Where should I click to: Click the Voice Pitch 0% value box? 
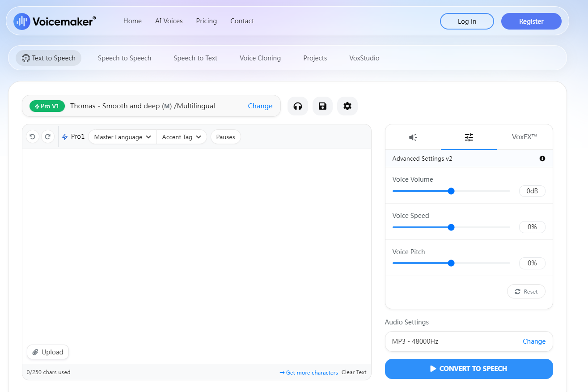pyautogui.click(x=532, y=263)
